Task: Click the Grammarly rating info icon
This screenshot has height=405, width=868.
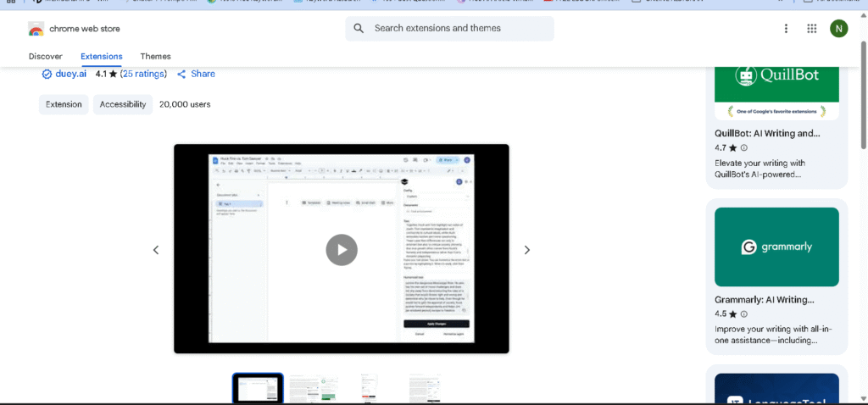Action: [x=744, y=313]
